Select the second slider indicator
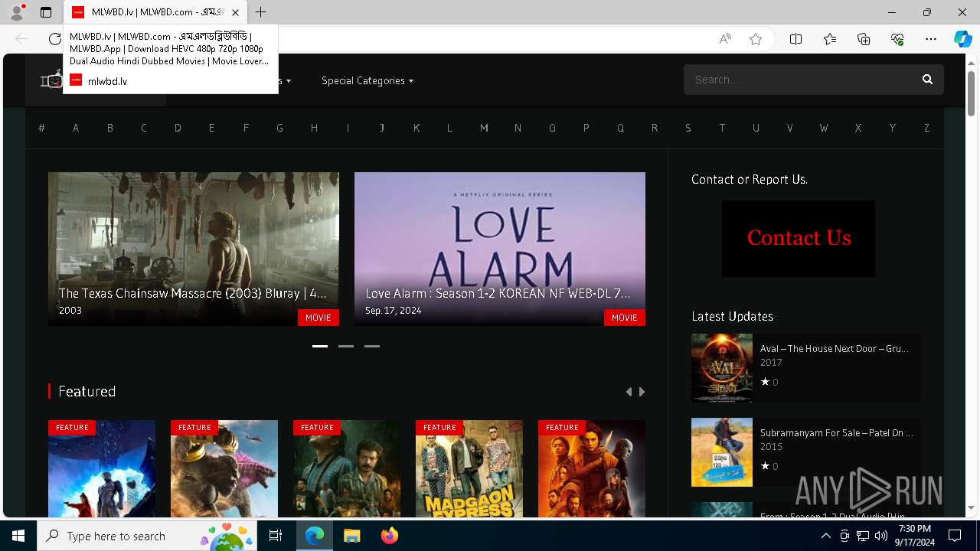This screenshot has width=980, height=551. (x=346, y=346)
